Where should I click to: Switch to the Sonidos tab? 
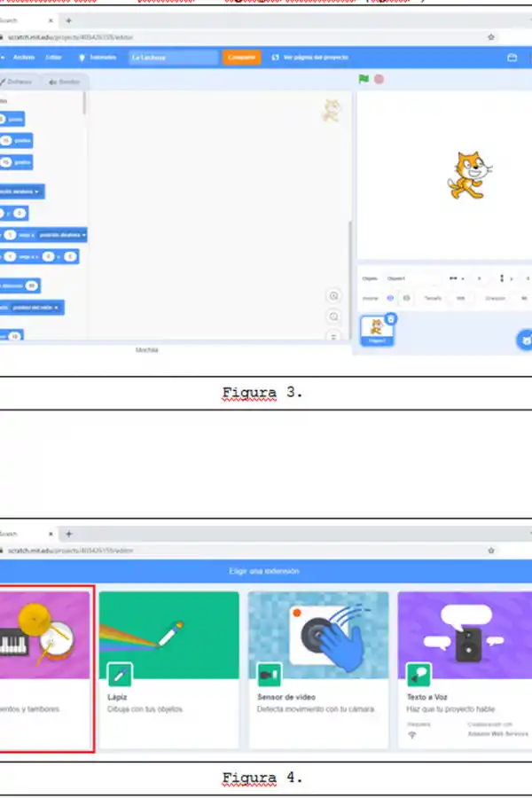tap(63, 82)
